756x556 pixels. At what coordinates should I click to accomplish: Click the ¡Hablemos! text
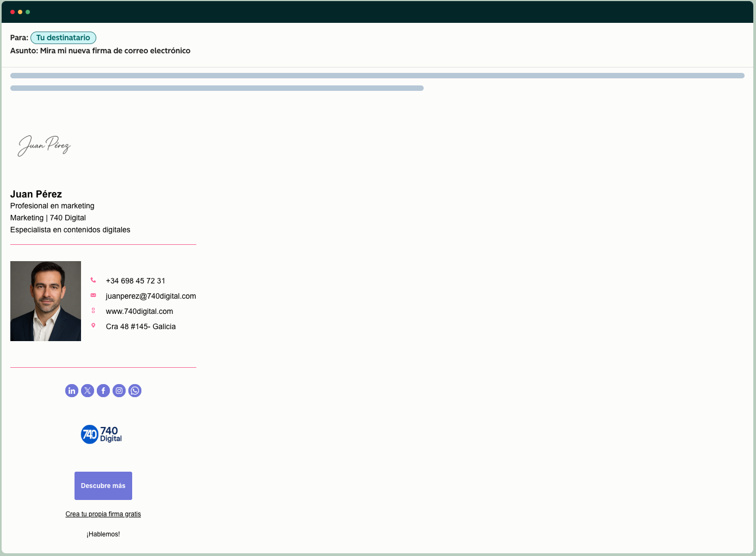[103, 534]
